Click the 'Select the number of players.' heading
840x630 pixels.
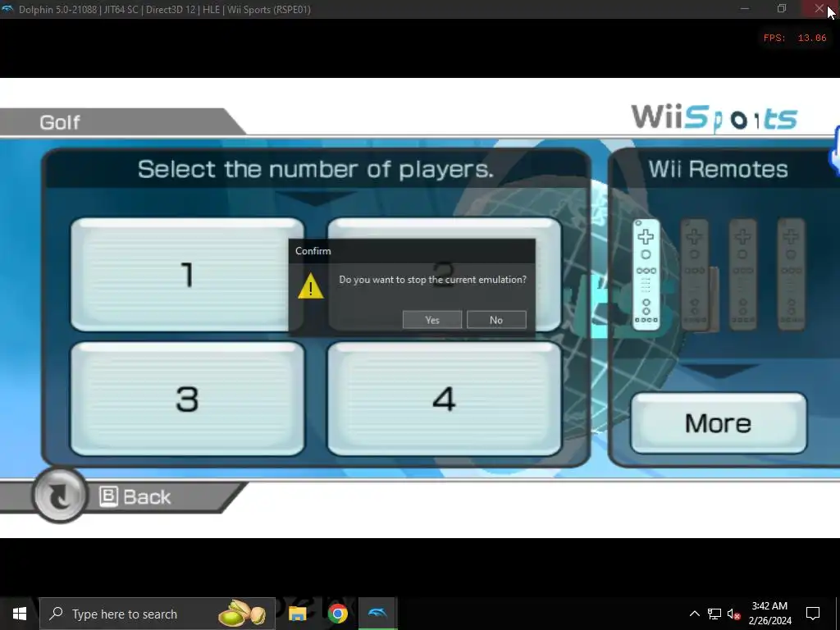click(316, 169)
